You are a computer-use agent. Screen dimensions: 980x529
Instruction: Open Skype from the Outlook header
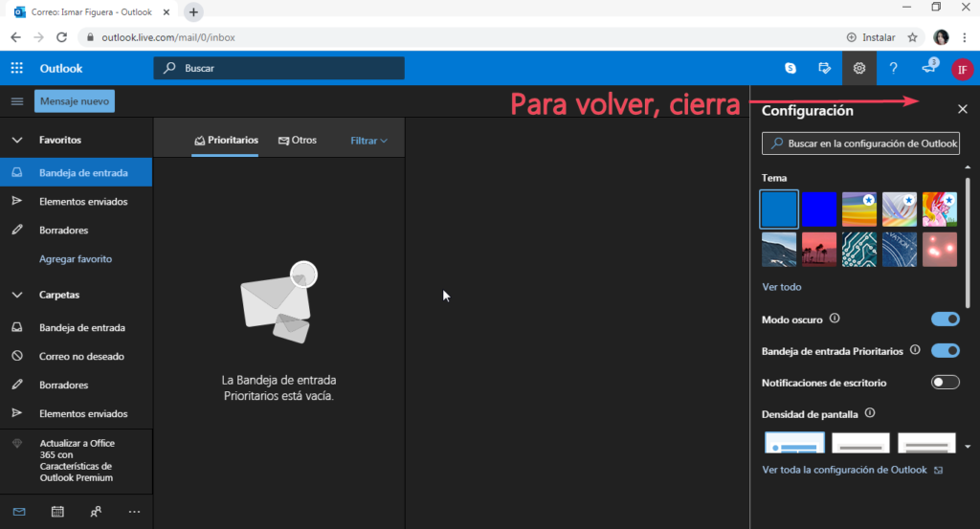791,68
